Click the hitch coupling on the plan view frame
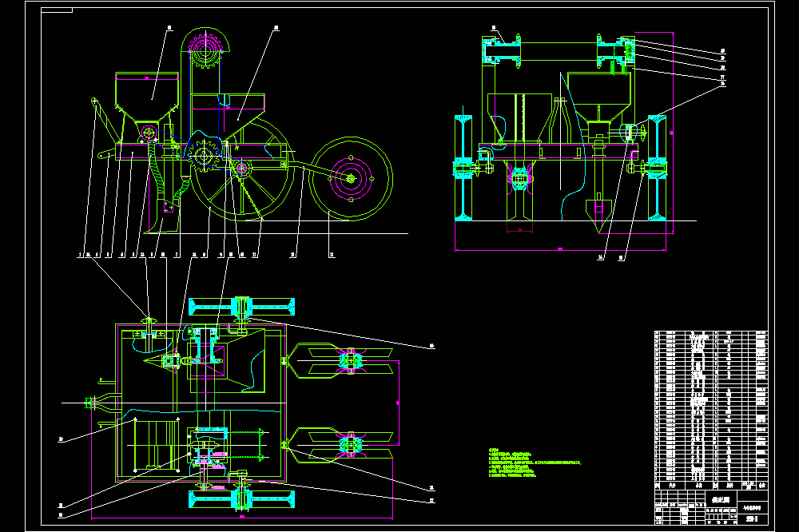 pyautogui.click(x=91, y=403)
